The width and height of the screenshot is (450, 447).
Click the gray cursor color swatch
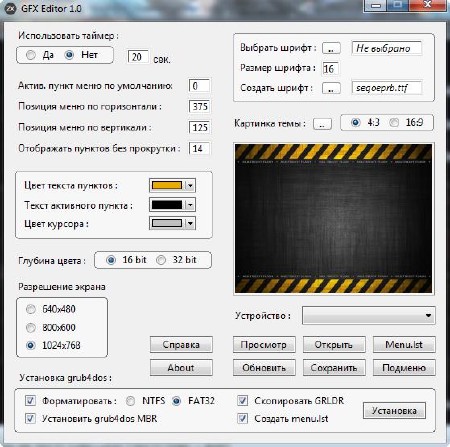point(167,223)
